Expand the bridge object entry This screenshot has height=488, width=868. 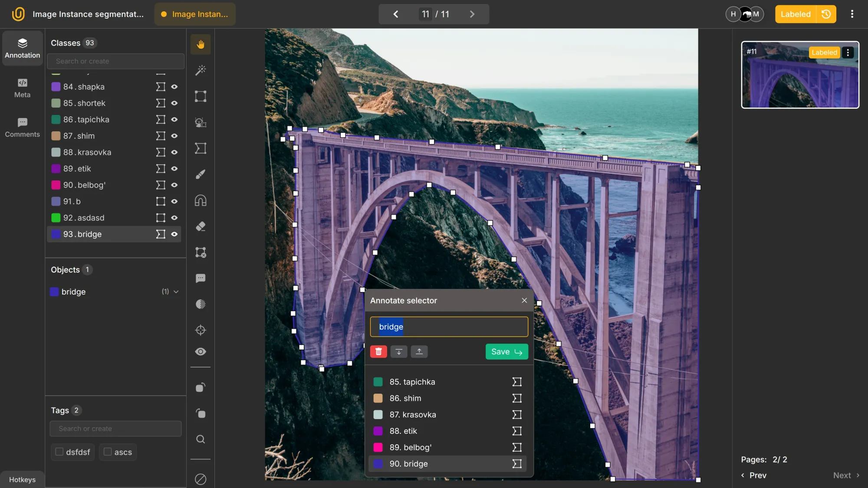tap(176, 291)
